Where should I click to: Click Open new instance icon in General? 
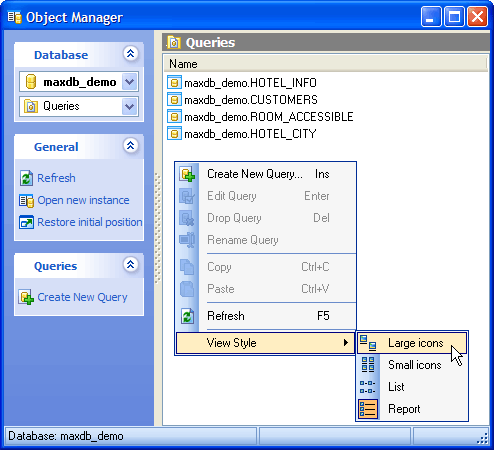[x=26, y=201]
